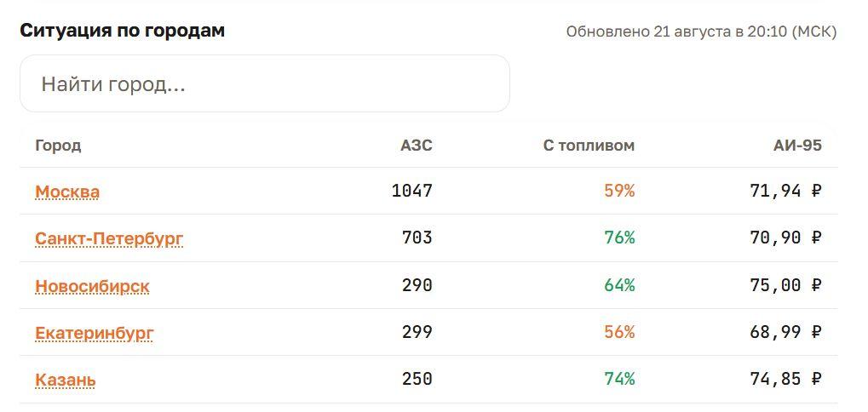Click the 'Найти город...' search field
The height and width of the screenshot is (412, 868).
pos(265,83)
